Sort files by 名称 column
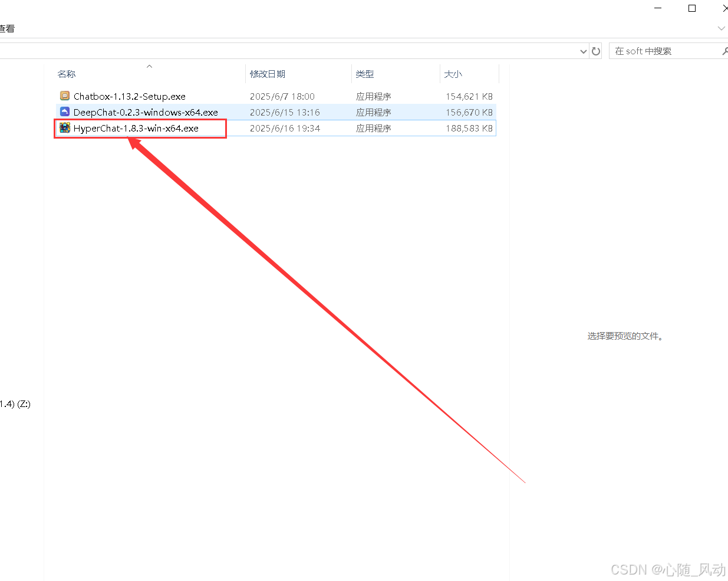Viewport: 728px width, 581px height. 67,74
